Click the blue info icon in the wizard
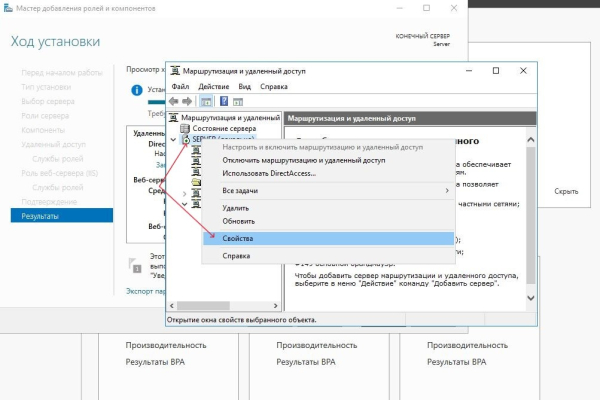Viewport: 600px width, 400px height. pyautogui.click(x=137, y=90)
